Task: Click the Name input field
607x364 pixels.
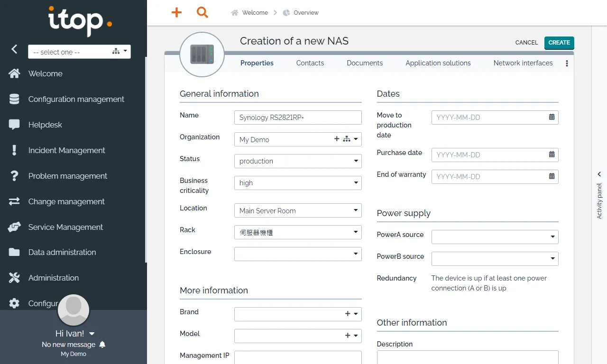Action: point(298,118)
